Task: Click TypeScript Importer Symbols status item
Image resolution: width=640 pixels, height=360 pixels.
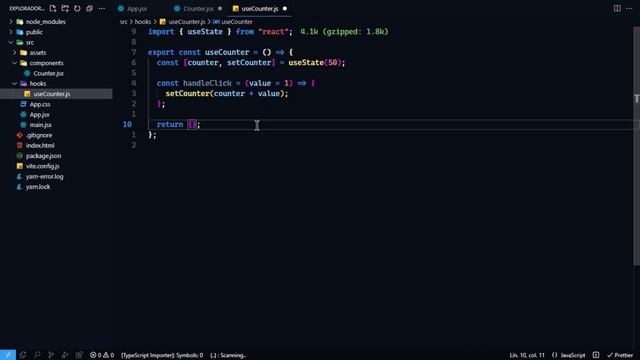Action: pos(162,355)
